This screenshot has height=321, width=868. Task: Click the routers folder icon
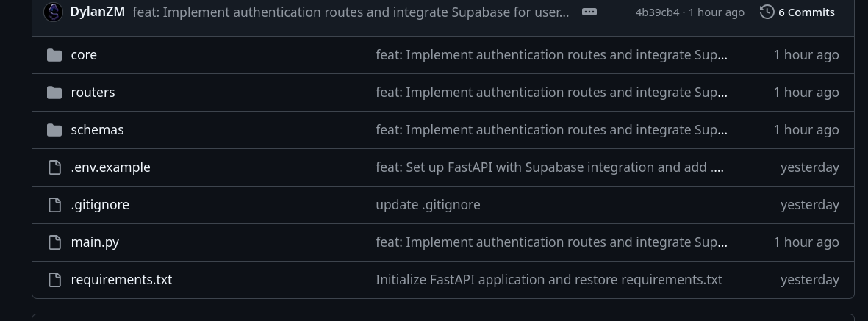(54, 93)
